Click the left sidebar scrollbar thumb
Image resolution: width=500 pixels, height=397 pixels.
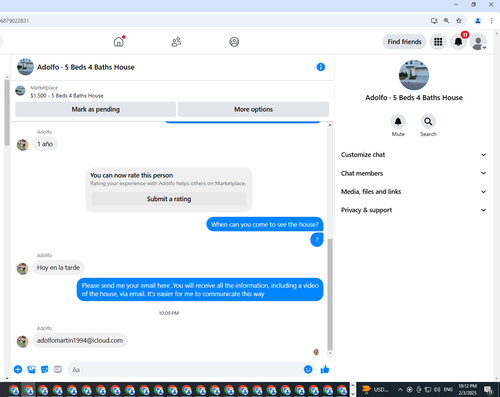coord(7,112)
